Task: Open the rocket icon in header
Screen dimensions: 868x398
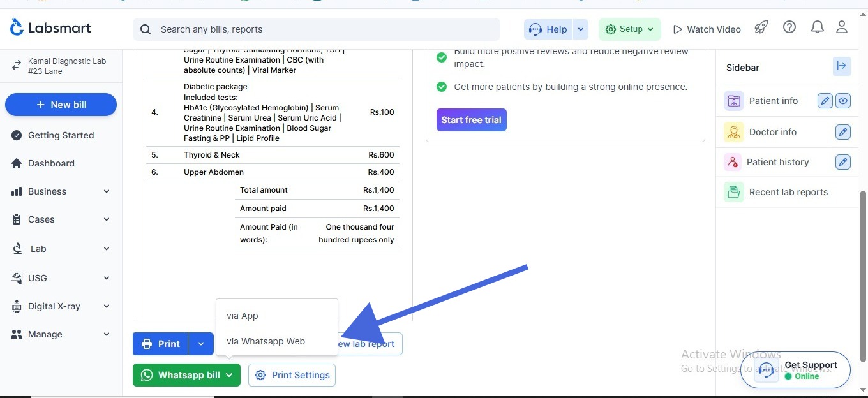Action: click(761, 27)
